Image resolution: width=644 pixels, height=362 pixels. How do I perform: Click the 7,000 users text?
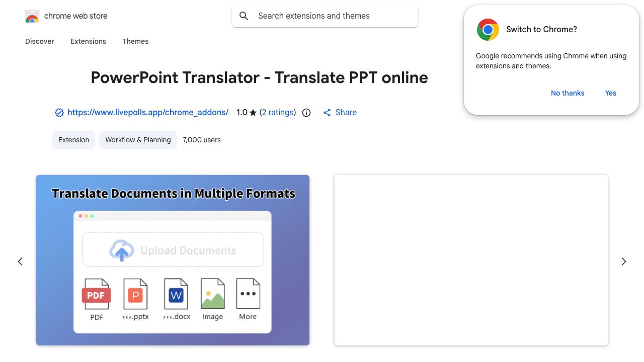[x=202, y=140]
